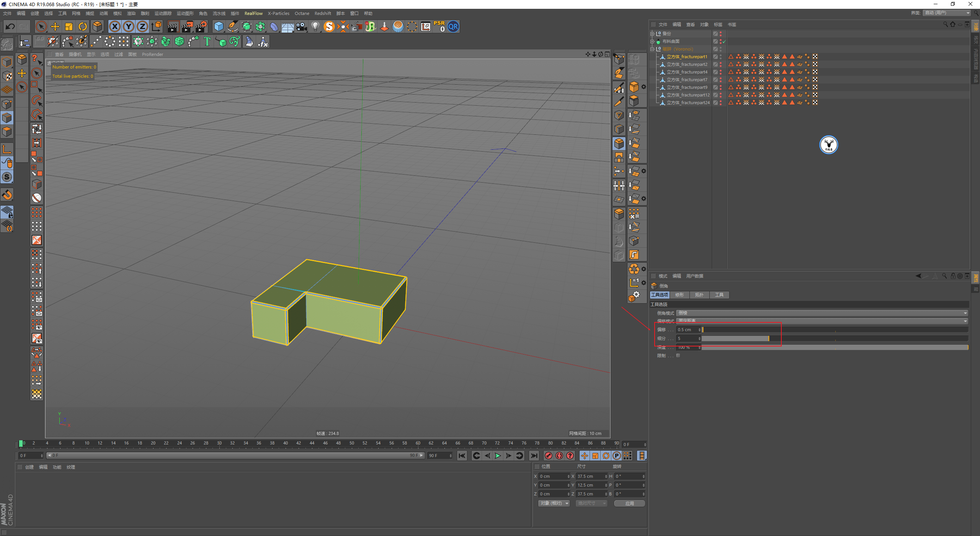980x536 pixels.
Task: Enable the 限制 checkbox
Action: point(678,356)
